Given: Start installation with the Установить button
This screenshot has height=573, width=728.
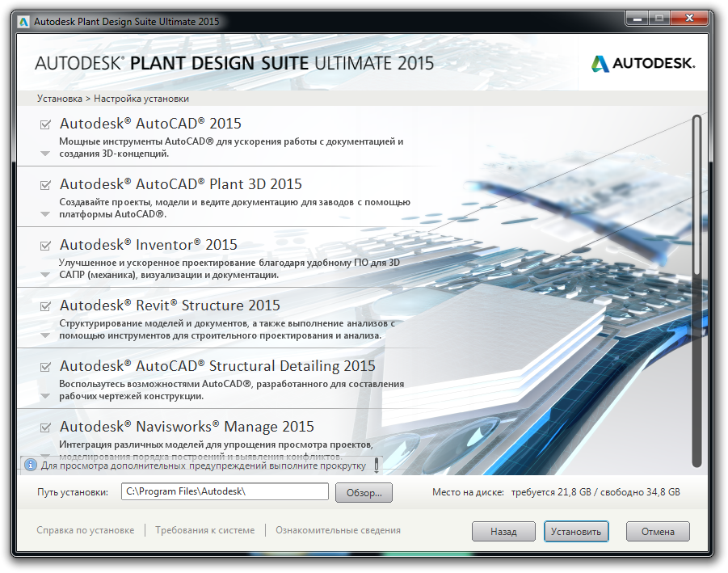Looking at the screenshot, I should coord(576,532).
